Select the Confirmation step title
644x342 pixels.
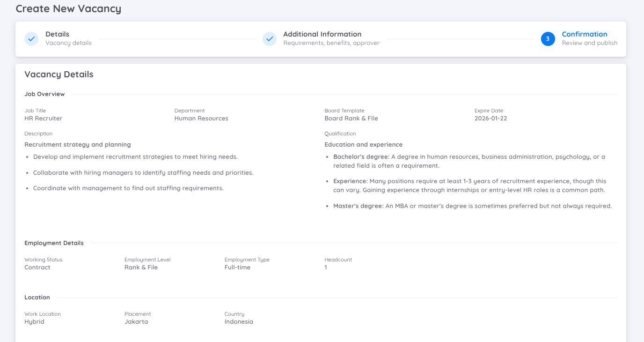(x=584, y=34)
